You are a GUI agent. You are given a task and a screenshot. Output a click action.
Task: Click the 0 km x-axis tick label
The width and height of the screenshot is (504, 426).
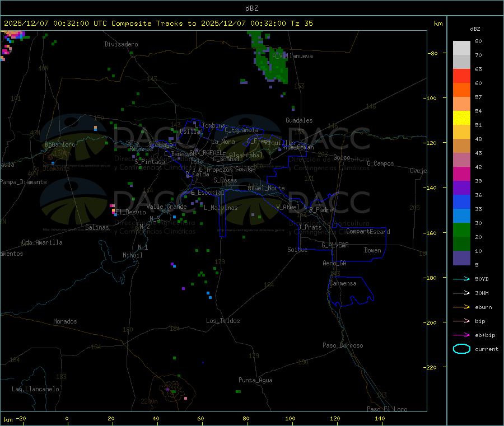tap(67, 418)
